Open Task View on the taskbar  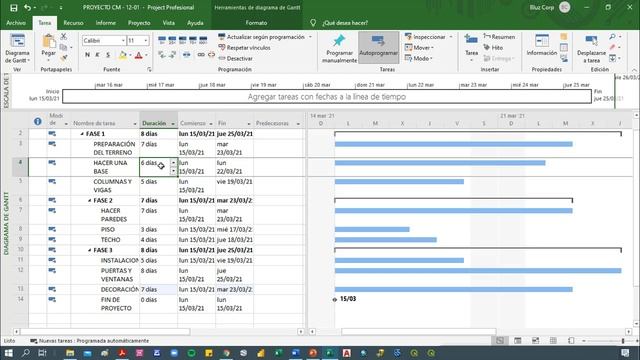[42, 353]
